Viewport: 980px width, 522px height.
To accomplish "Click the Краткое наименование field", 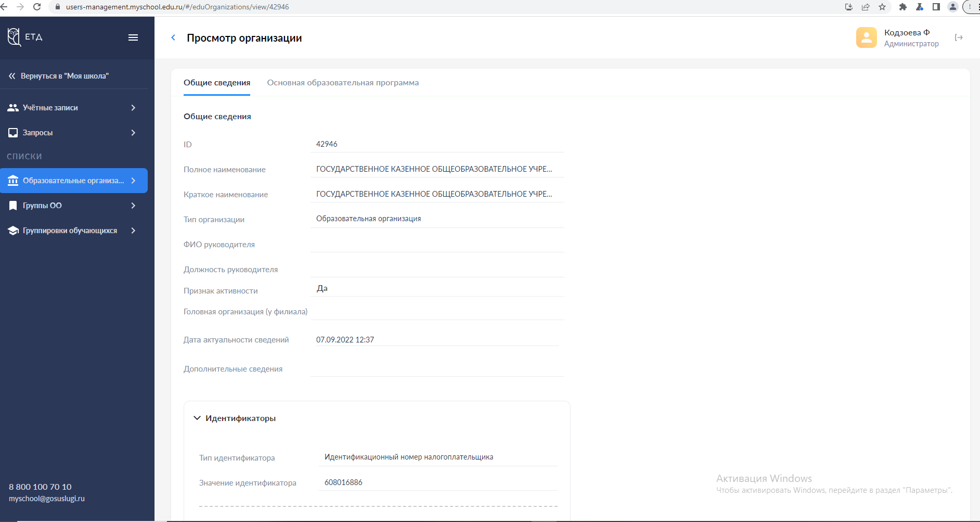I will pyautogui.click(x=437, y=194).
